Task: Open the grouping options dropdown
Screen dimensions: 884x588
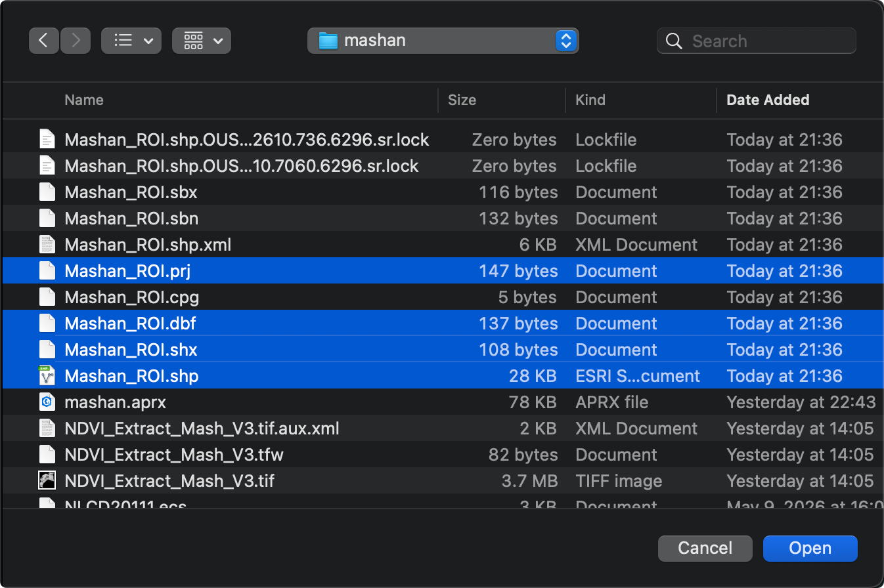Action: tap(202, 41)
